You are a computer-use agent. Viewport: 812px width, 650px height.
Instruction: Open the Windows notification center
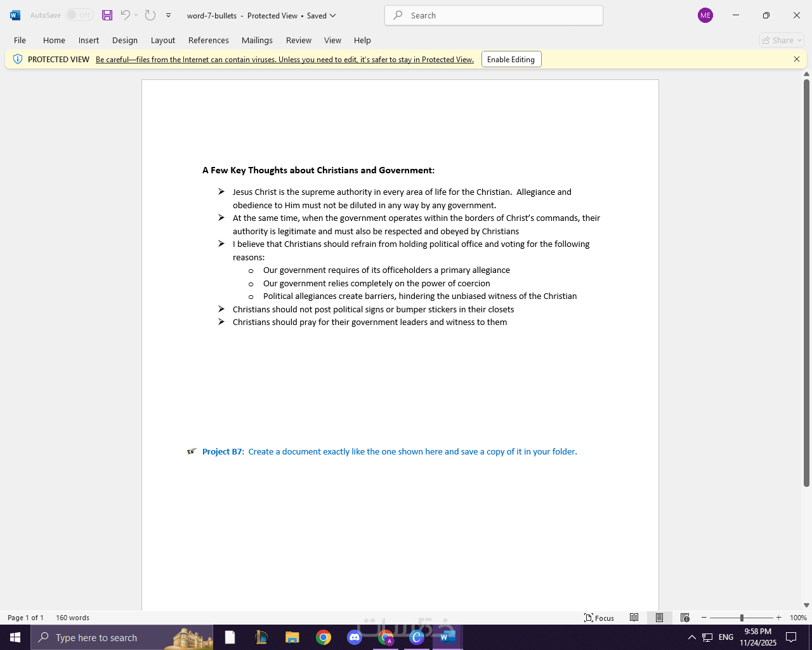pos(791,637)
